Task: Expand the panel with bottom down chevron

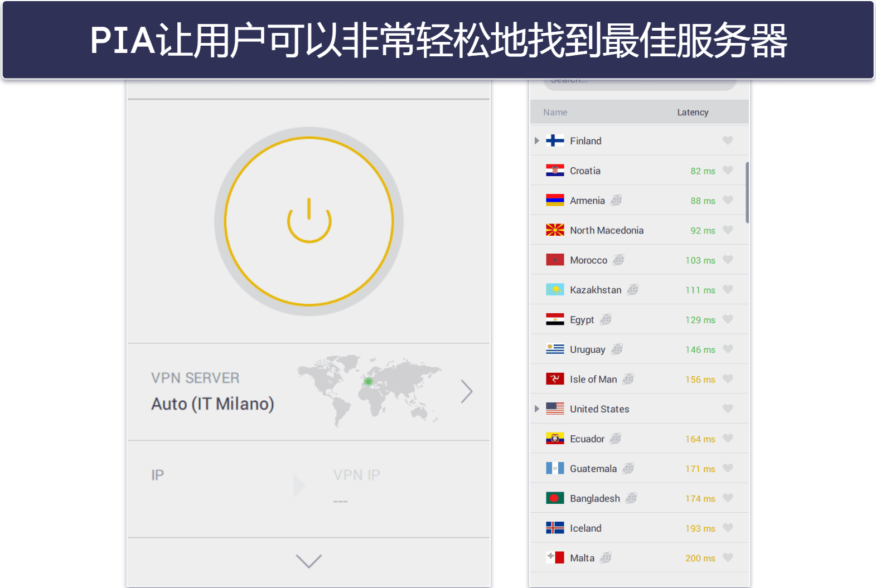Action: tap(309, 561)
